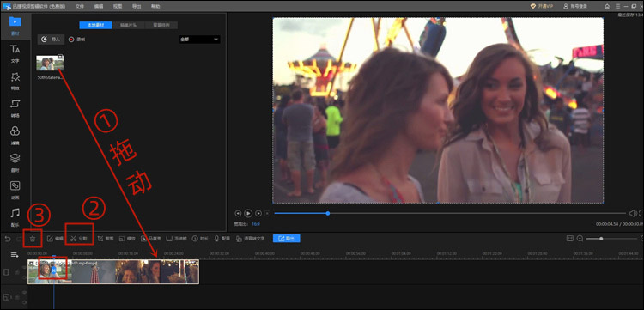Select the video clip on timeline
644x310 pixels.
(x=113, y=271)
